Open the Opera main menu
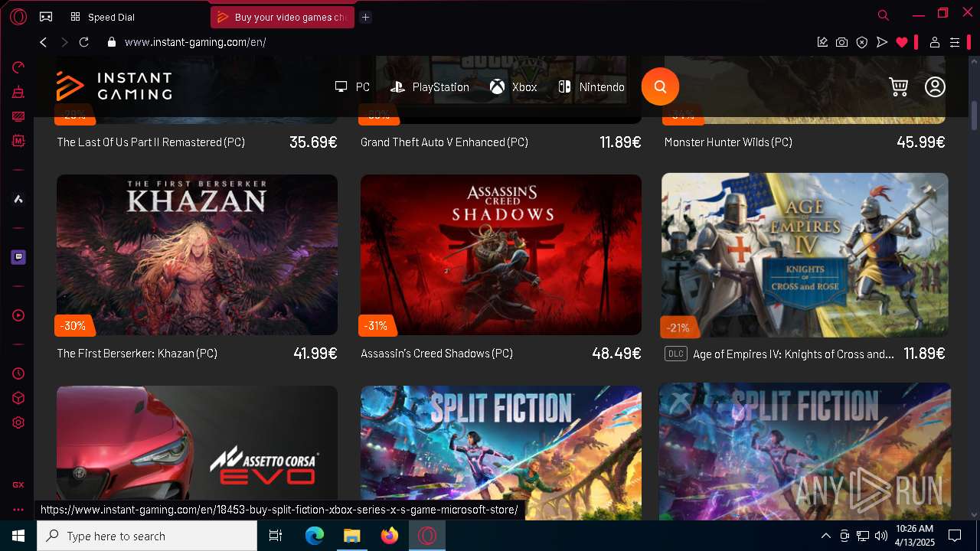The height and width of the screenshot is (551, 980). click(x=18, y=16)
